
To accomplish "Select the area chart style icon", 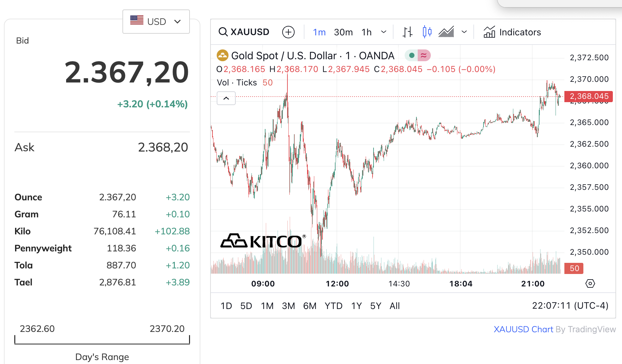I will coord(446,32).
